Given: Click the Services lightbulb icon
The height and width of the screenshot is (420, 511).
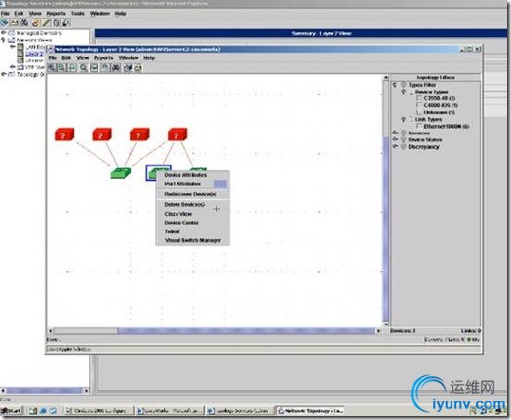Looking at the screenshot, I should tap(403, 133).
